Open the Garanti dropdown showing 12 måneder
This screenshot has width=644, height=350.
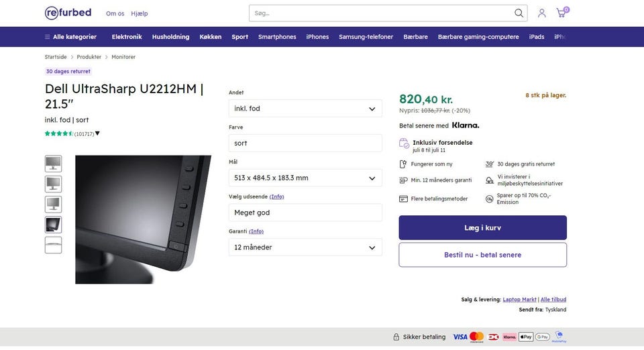(305, 247)
